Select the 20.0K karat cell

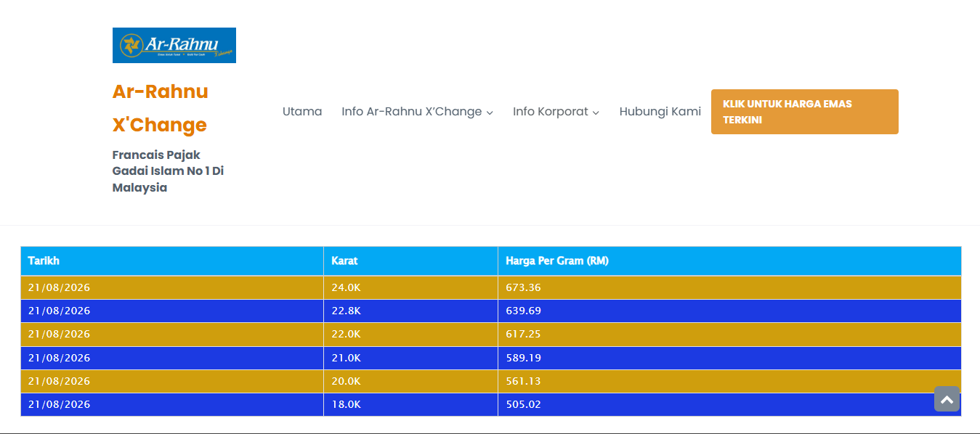pos(411,381)
